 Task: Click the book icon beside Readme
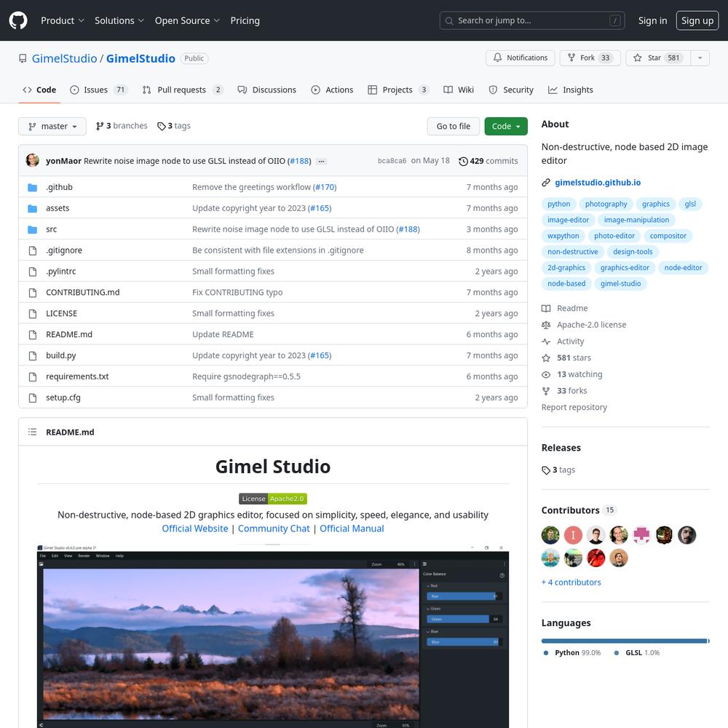click(x=546, y=308)
